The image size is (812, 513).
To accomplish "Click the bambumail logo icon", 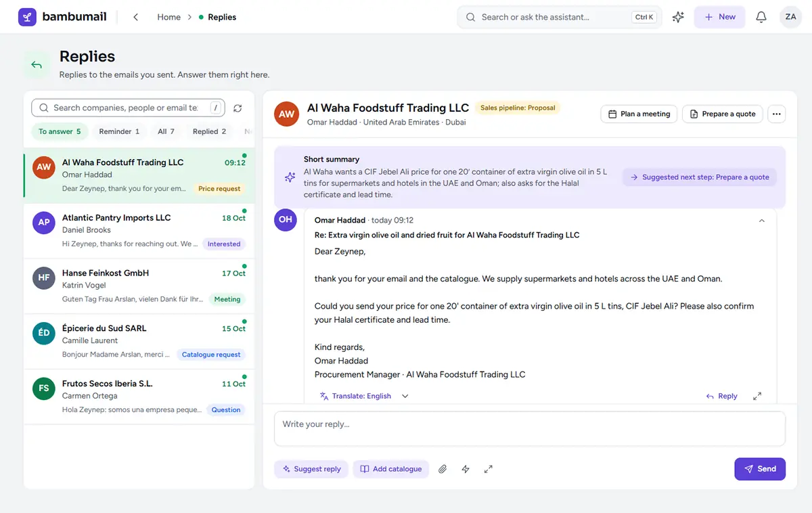I will coord(27,17).
